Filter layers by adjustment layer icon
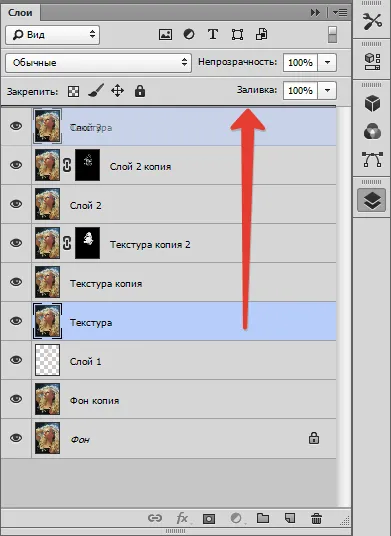Screen dimensions: 391x536 189,35
